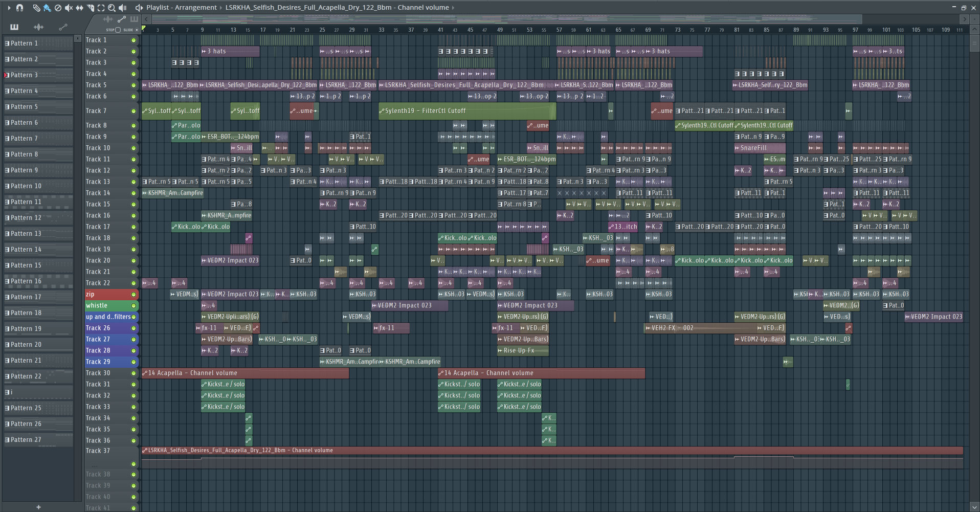Click the Track 5 label

96,85
